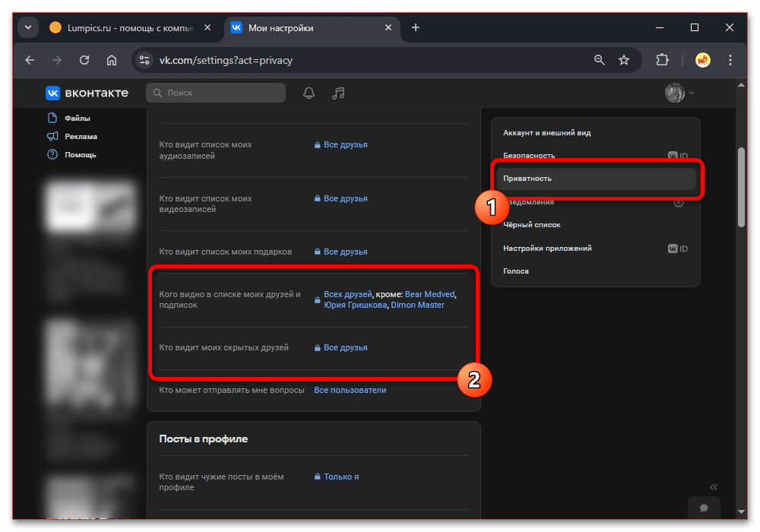The image size is (760, 532).
Task: Click the Кто может отправлять мне вопросы label
Action: (x=232, y=390)
